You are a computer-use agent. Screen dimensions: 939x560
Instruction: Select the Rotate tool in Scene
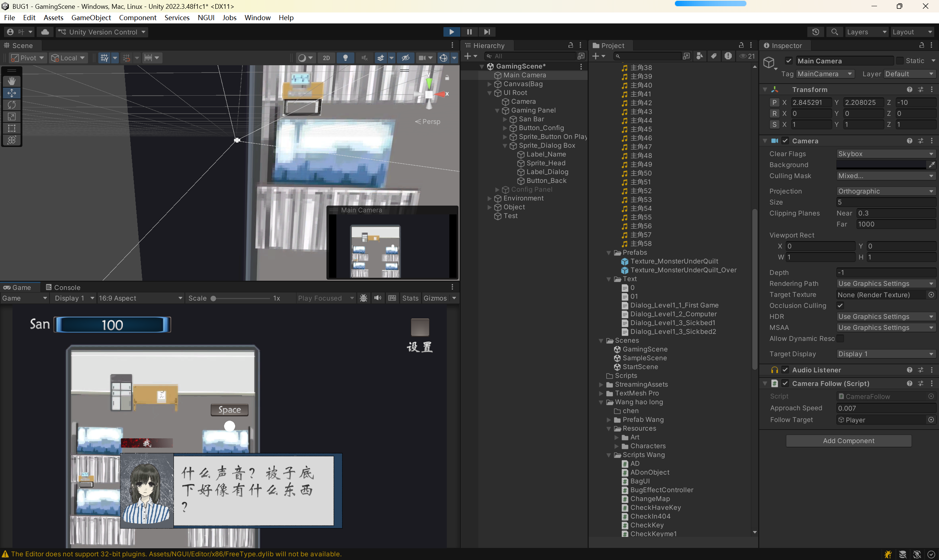[12, 104]
